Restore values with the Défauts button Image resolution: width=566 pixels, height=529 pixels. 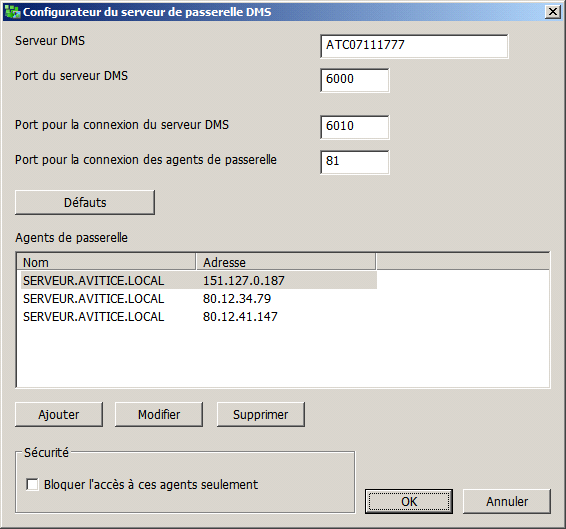point(85,203)
